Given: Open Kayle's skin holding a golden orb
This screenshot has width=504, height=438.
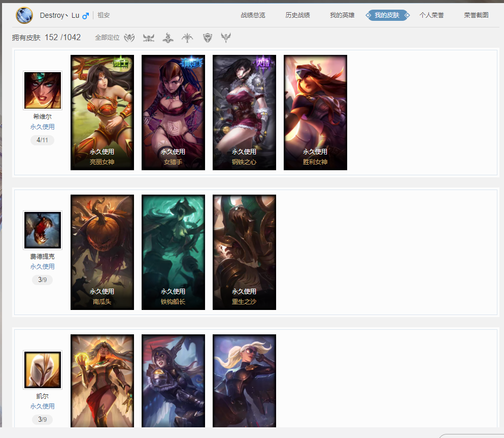Looking at the screenshot, I should (x=102, y=381).
